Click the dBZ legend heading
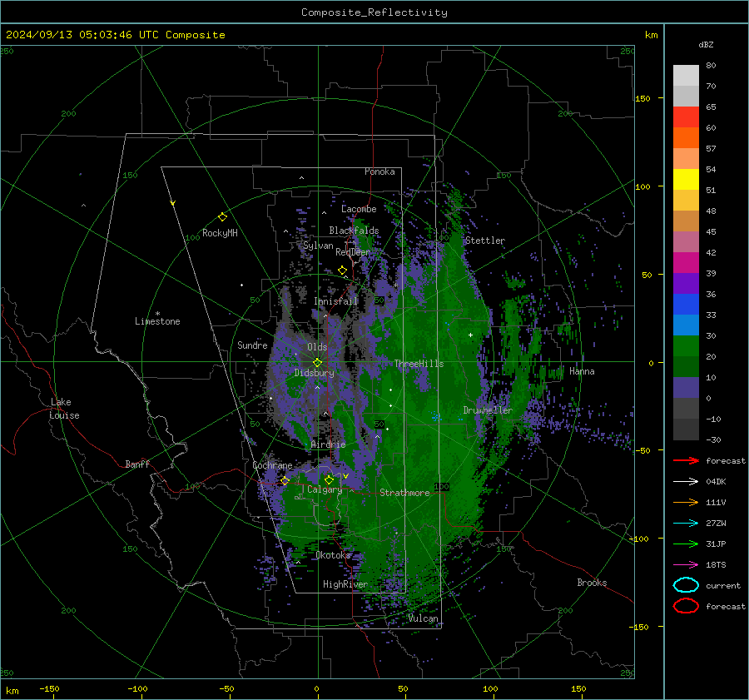This screenshot has height=700, width=749. tap(706, 44)
